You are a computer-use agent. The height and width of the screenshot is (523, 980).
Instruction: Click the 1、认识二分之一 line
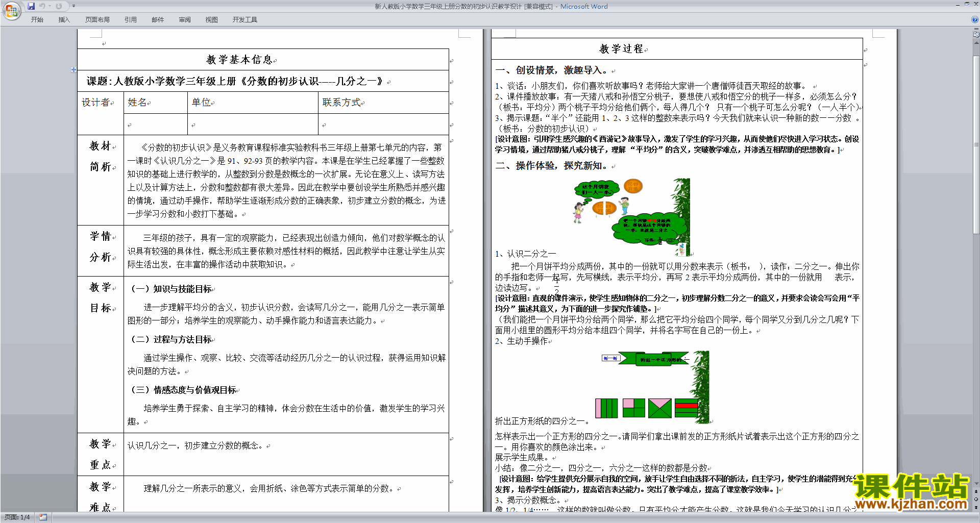[x=525, y=254]
